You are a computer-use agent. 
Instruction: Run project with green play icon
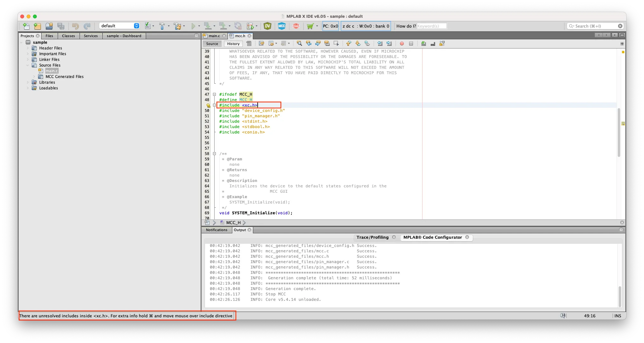click(x=193, y=26)
